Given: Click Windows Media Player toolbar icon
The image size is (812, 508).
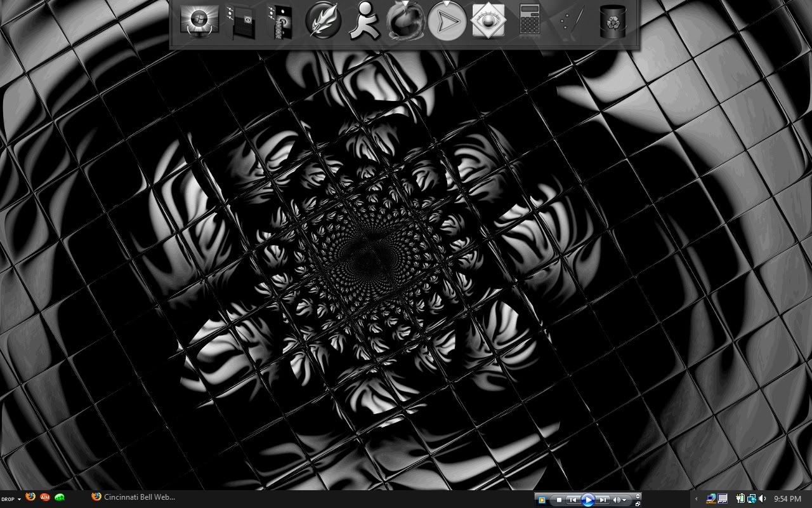Looking at the screenshot, I should pyautogui.click(x=542, y=500).
